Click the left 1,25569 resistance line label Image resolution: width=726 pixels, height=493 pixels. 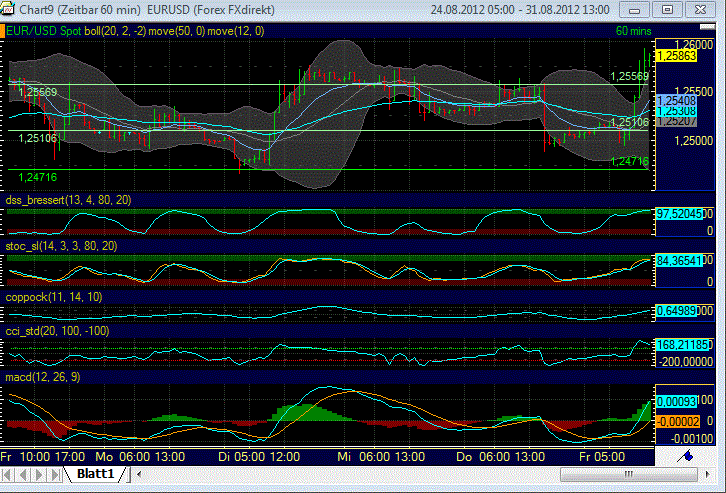tap(38, 92)
